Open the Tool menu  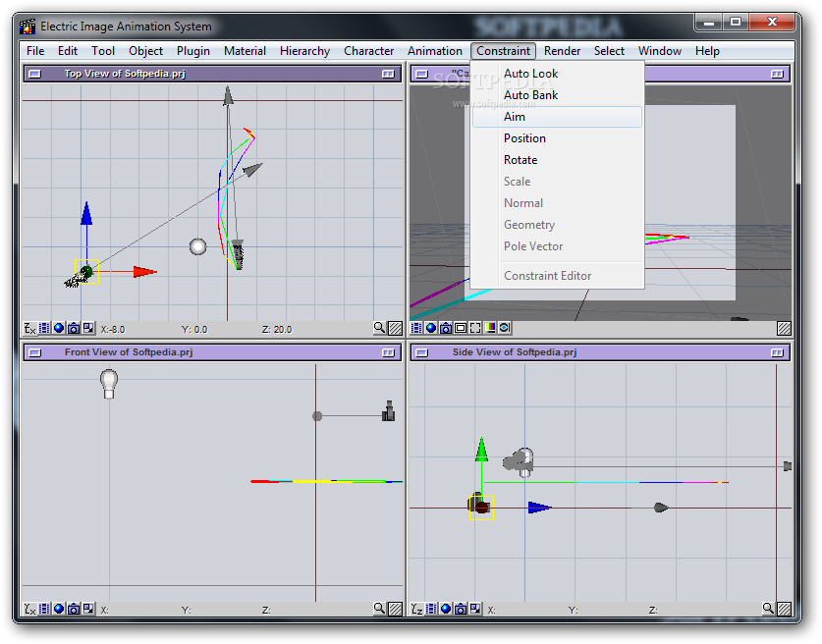click(x=103, y=51)
